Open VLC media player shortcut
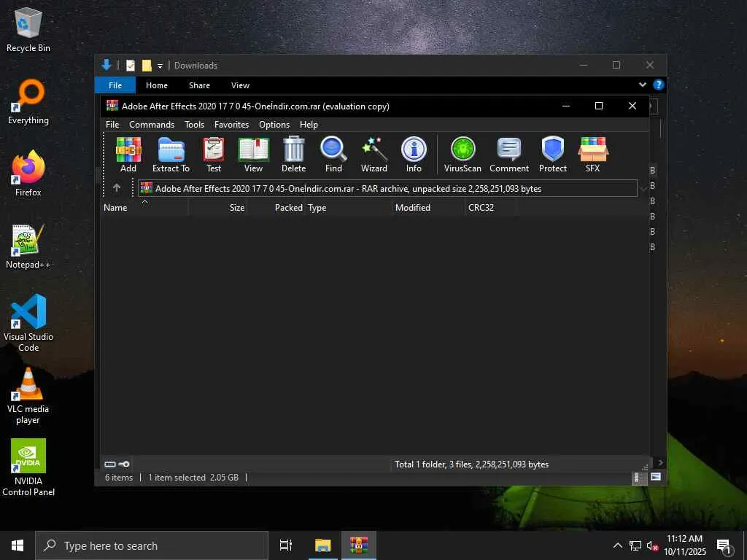 coord(28,396)
